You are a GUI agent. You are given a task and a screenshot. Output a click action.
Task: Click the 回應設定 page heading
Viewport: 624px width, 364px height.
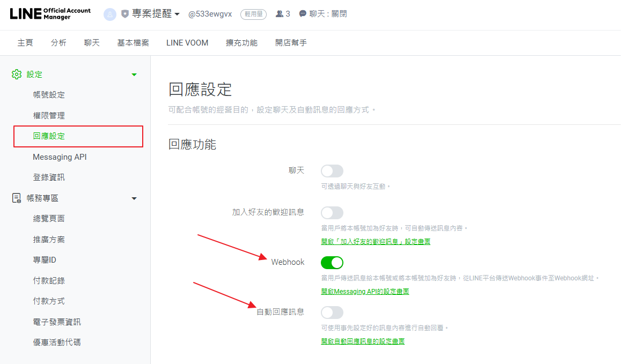(x=200, y=90)
